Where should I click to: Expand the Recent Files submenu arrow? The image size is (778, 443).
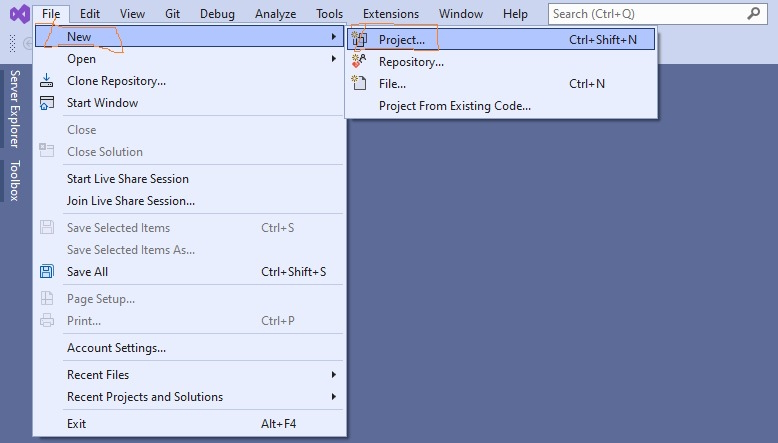(334, 375)
